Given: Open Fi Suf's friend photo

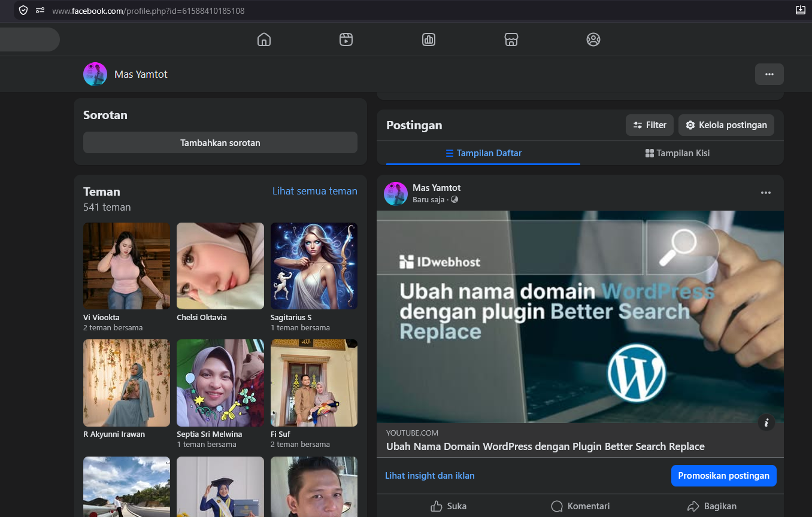Looking at the screenshot, I should 314,383.
